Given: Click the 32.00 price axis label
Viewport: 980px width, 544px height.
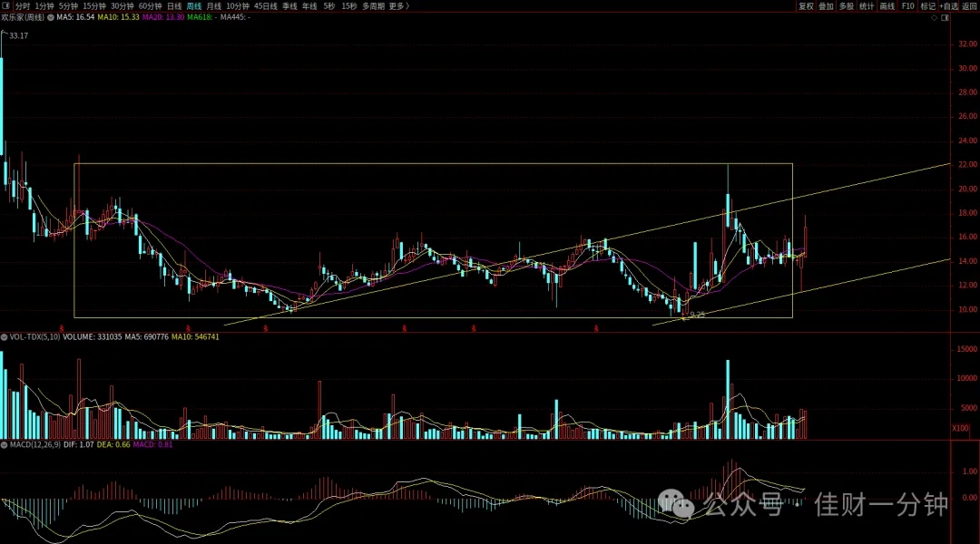Looking at the screenshot, I should 967,44.
